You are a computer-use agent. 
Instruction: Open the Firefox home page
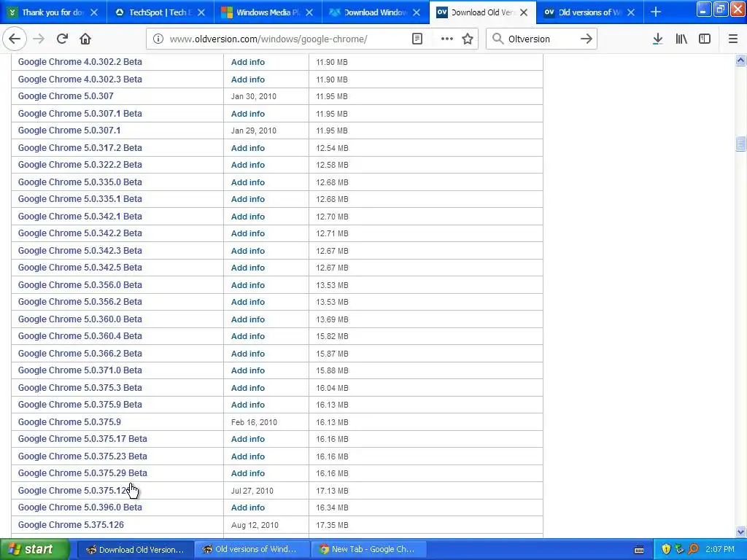(x=85, y=39)
